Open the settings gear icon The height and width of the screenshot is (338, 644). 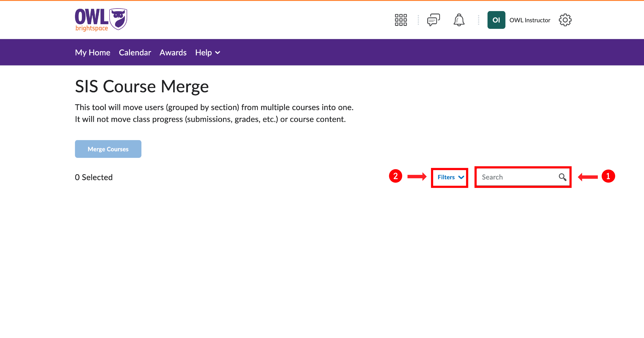pyautogui.click(x=565, y=20)
